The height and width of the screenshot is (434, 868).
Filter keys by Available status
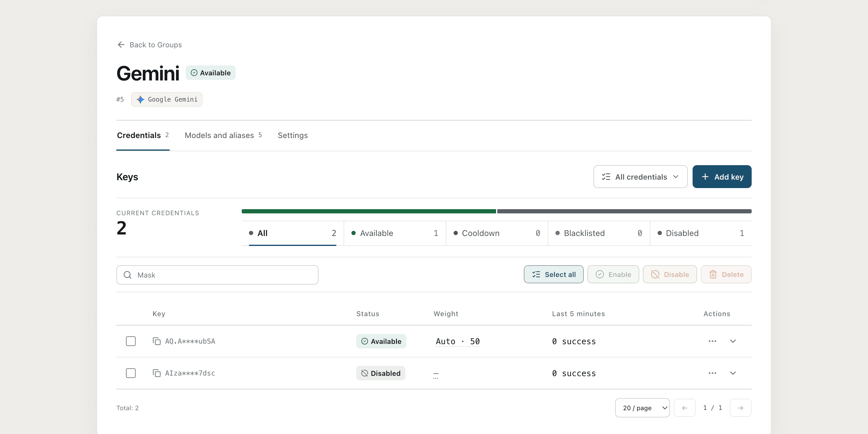pyautogui.click(x=395, y=233)
